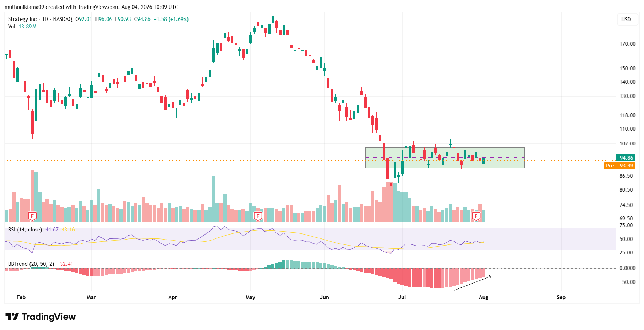Click the RSI scale 25.00 label
The height and width of the screenshot is (330, 644).
pyautogui.click(x=626, y=253)
